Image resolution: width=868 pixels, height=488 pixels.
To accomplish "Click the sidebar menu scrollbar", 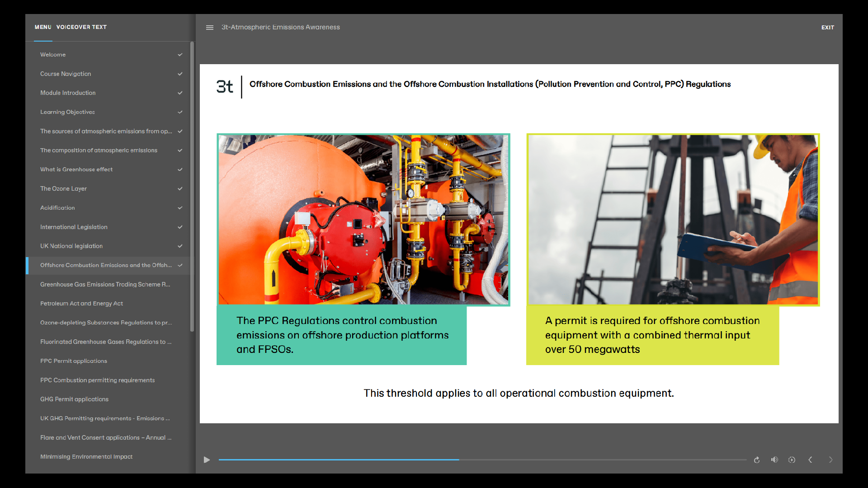I will point(192,187).
